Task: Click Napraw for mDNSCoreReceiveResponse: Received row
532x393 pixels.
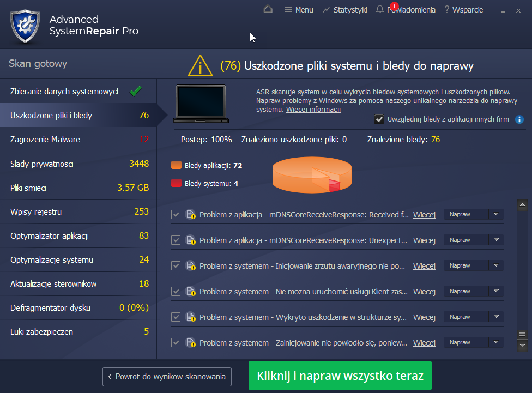Action: 466,214
